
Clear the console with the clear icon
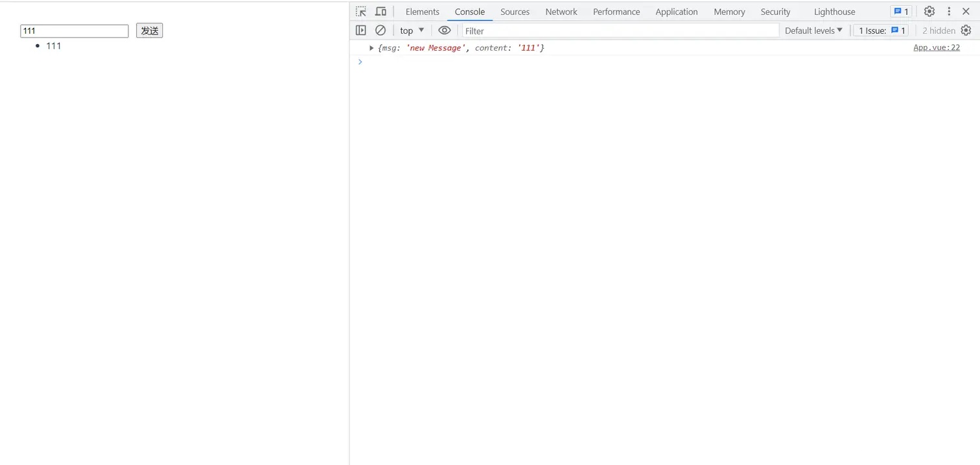pyautogui.click(x=380, y=30)
